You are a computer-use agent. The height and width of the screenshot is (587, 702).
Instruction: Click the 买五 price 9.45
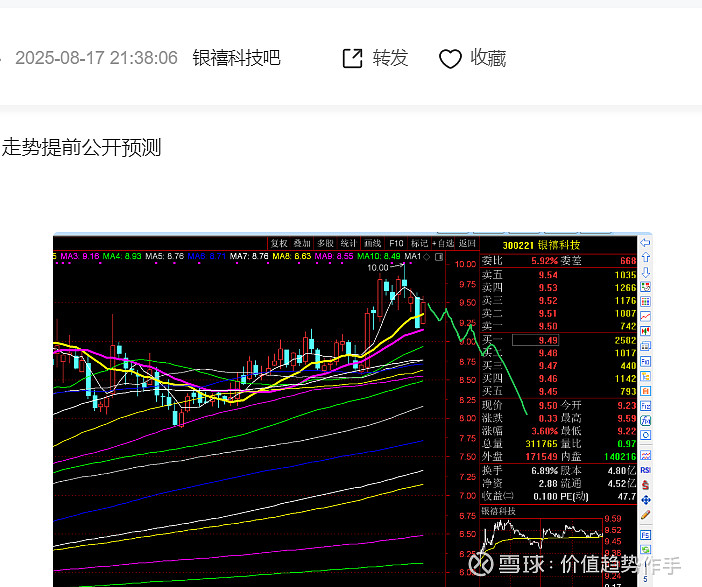click(x=548, y=392)
